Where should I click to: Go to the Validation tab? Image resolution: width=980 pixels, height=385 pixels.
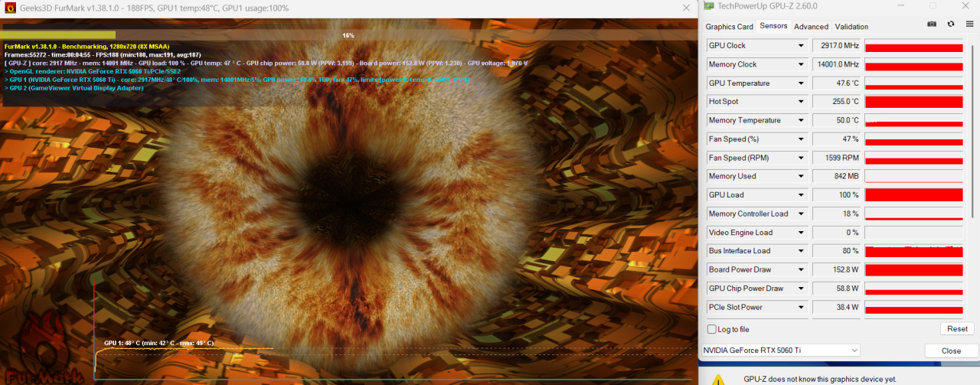[x=851, y=27]
